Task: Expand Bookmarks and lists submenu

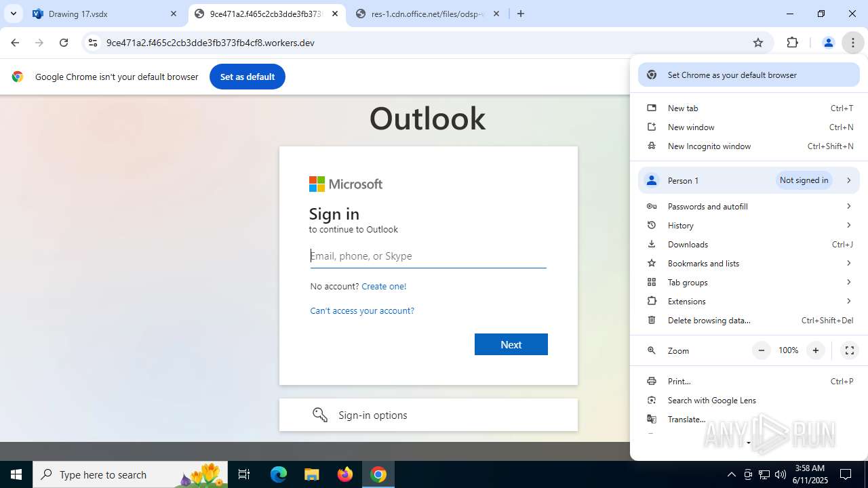Action: [x=749, y=264]
